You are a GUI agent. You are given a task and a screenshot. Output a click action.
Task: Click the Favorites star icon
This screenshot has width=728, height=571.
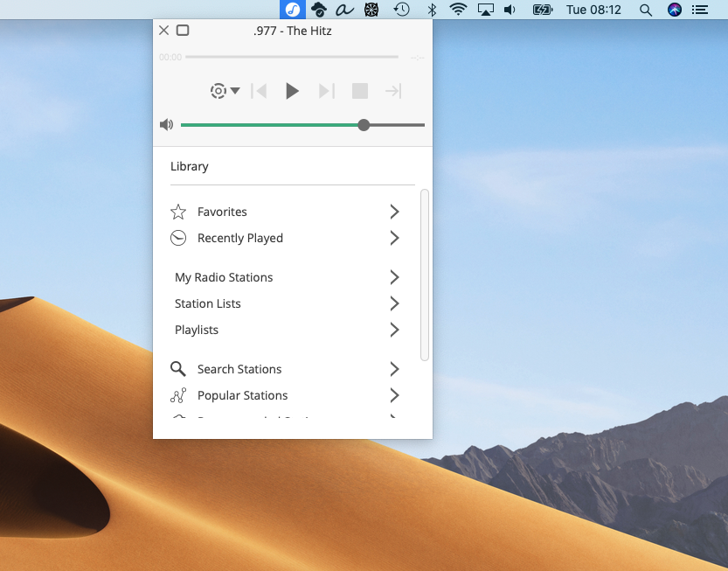pos(178,212)
